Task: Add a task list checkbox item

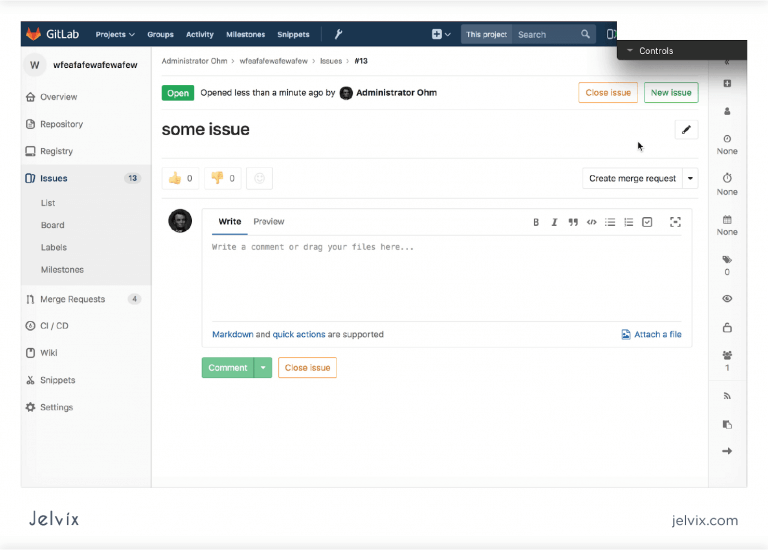Action: tap(647, 222)
